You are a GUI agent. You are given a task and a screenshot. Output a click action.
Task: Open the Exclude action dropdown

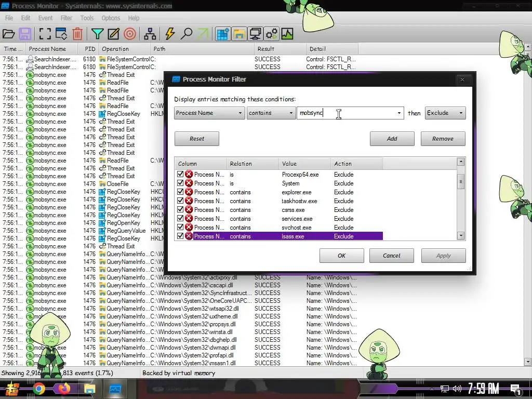[x=445, y=113]
